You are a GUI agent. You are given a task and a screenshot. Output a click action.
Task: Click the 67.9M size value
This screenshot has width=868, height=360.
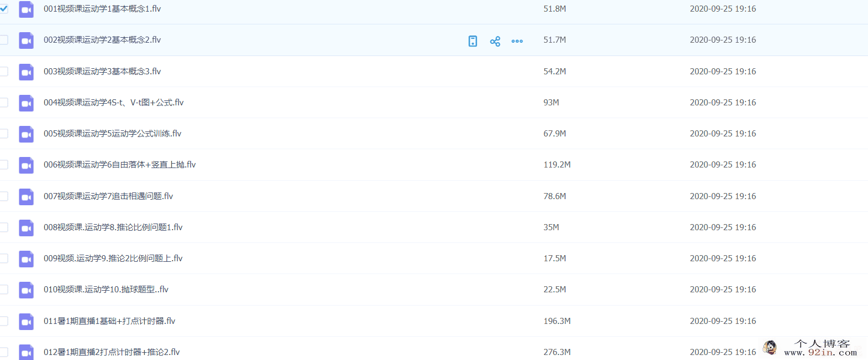(555, 134)
